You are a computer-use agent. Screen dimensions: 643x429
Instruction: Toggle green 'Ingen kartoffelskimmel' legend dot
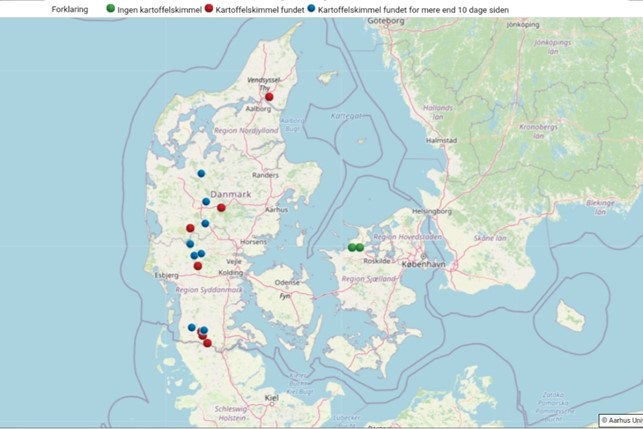[x=110, y=7]
